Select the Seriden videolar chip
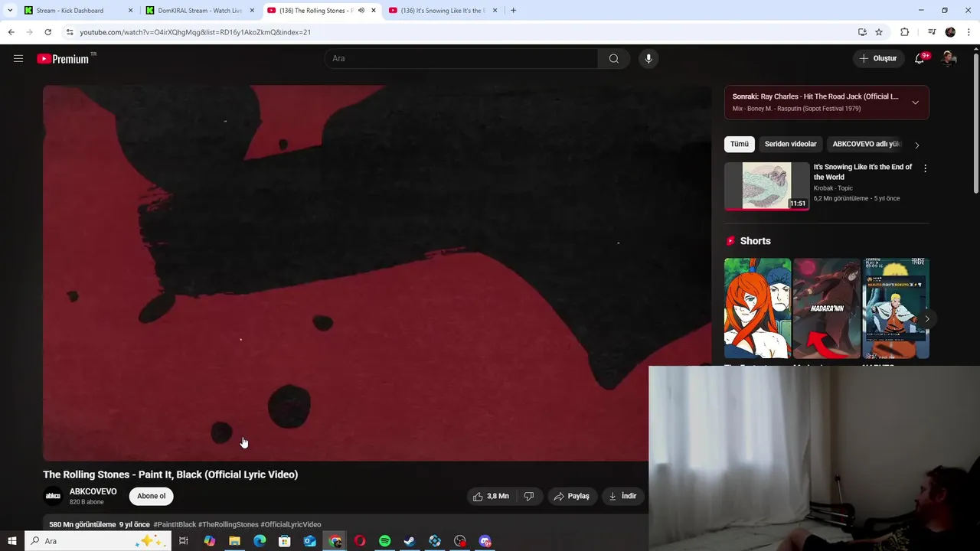 790,144
